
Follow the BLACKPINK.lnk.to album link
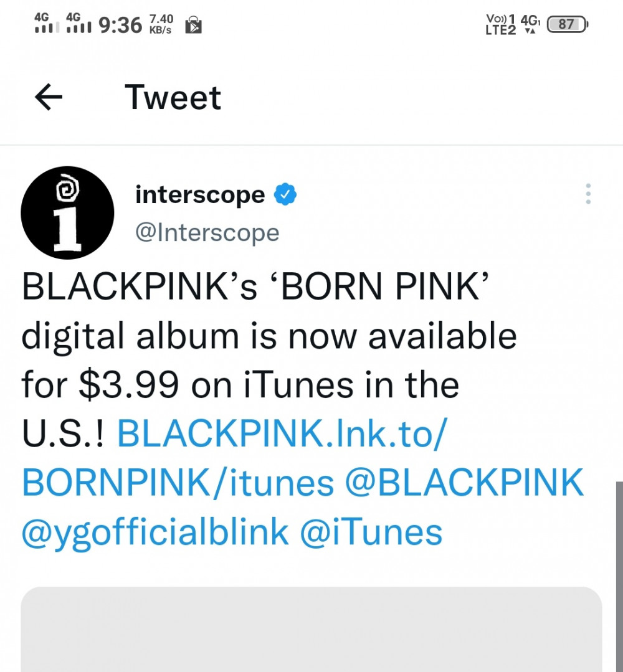282,433
